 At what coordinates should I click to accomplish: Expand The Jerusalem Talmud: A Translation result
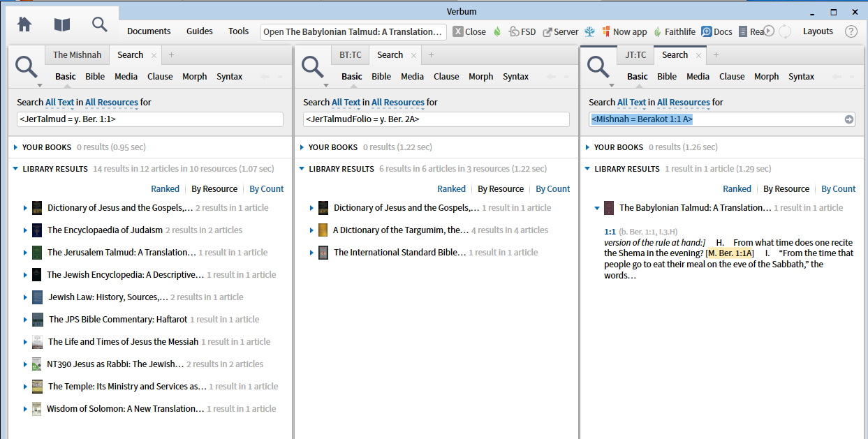click(x=26, y=253)
